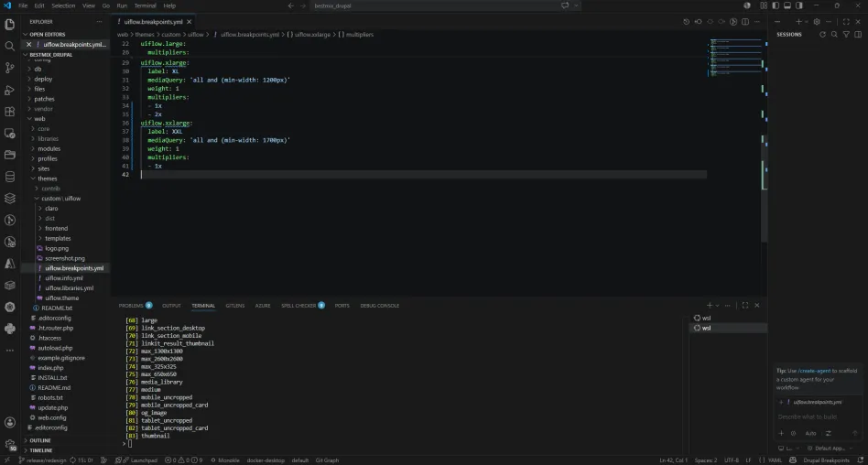Switch to the DEBUG CONSOLE tab
This screenshot has width=868, height=465.
point(380,306)
